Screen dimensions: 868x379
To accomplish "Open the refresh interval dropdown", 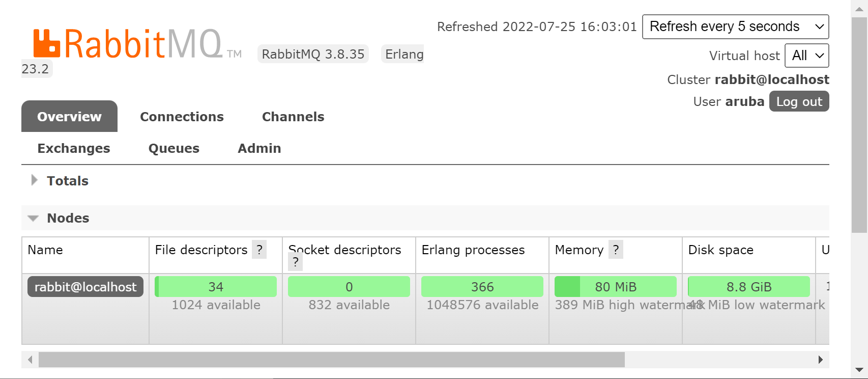I will coord(735,26).
